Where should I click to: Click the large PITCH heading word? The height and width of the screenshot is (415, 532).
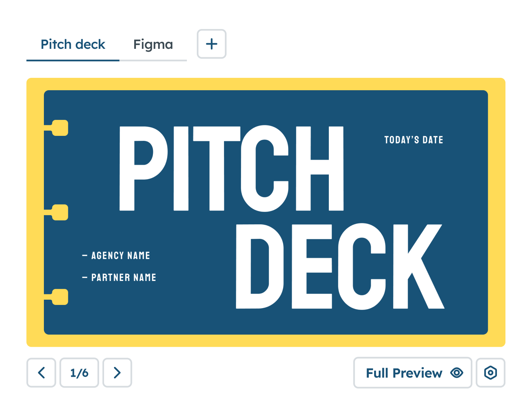click(231, 168)
